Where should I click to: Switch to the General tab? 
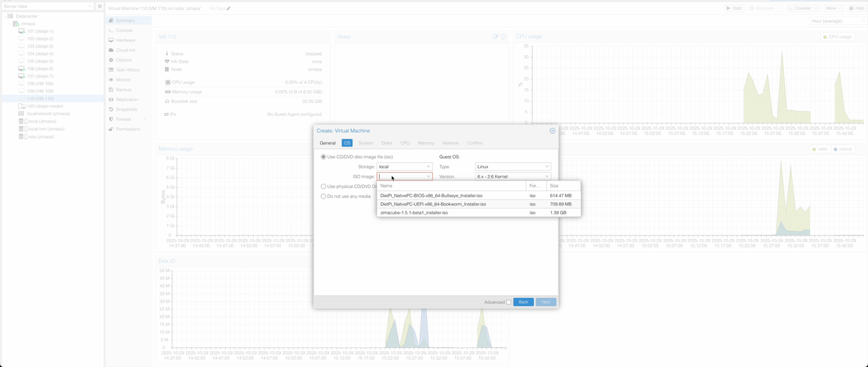(328, 143)
